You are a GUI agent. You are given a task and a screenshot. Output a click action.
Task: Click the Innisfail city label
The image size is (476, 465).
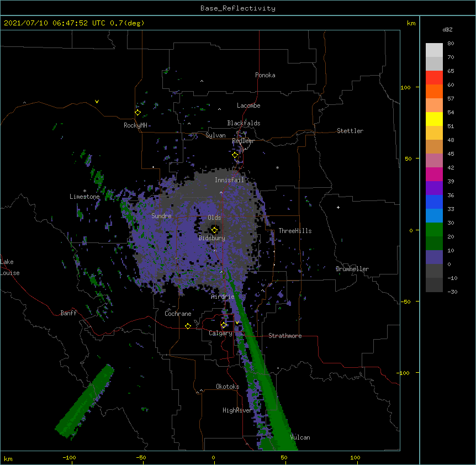tap(230, 180)
